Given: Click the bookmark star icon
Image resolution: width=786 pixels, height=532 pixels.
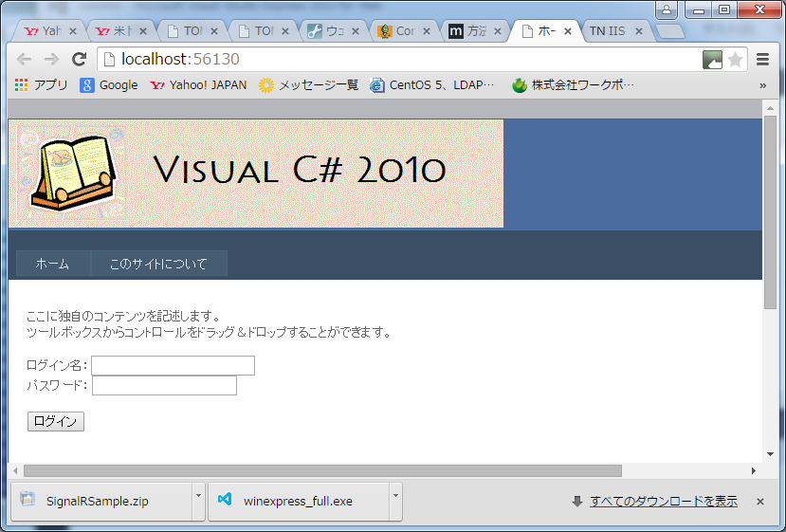Looking at the screenshot, I should 736,60.
